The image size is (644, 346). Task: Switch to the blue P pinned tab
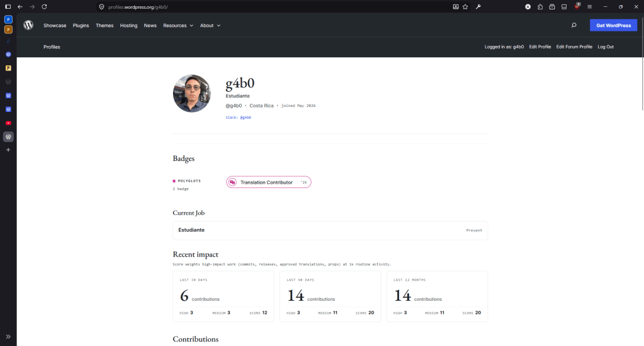[x=8, y=20]
